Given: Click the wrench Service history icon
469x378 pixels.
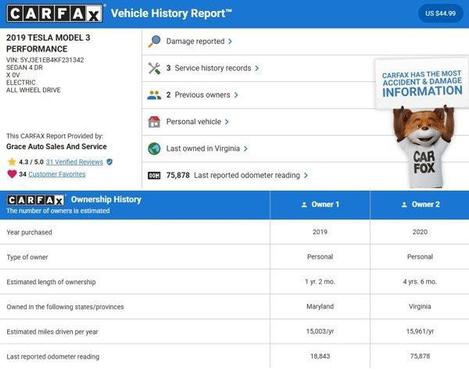Looking at the screenshot, I should click(154, 68).
